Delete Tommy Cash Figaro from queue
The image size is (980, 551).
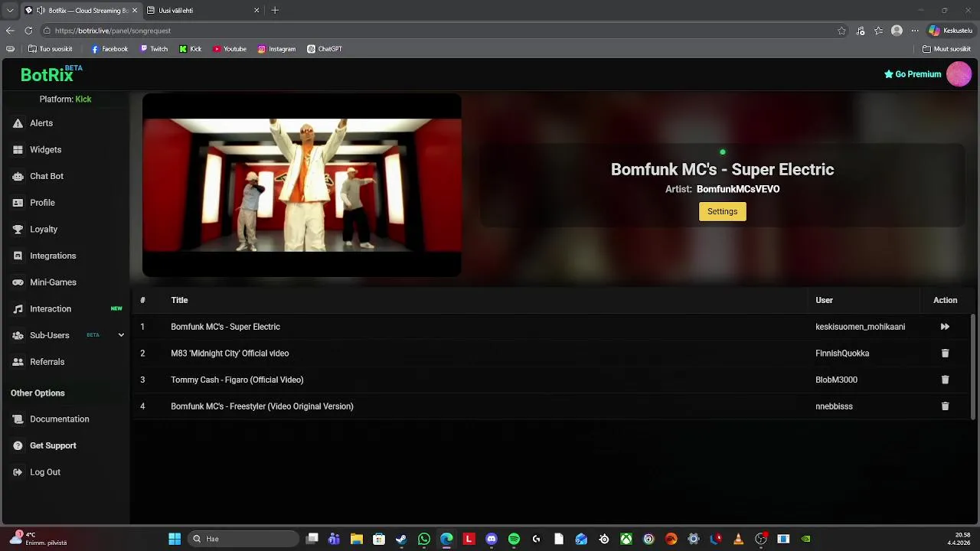coord(945,380)
